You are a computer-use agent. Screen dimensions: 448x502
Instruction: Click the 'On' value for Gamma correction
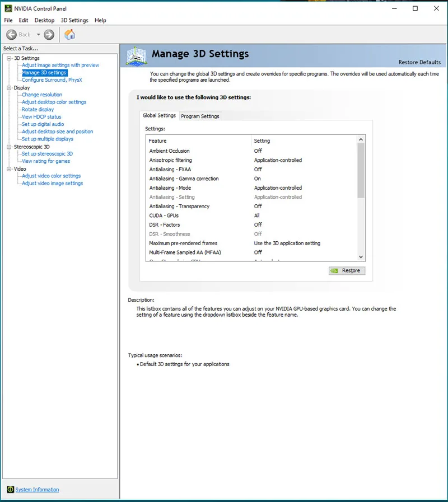click(x=258, y=179)
